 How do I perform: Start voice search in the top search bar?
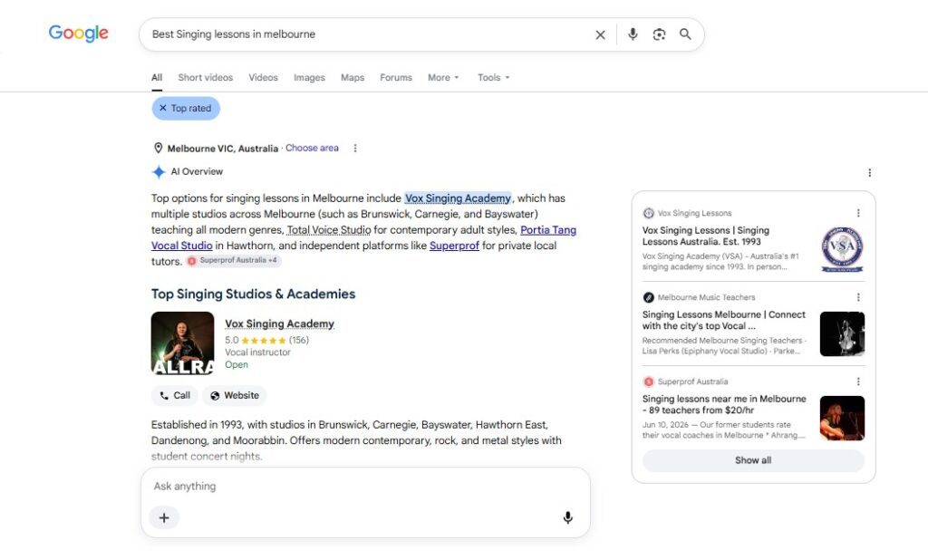coord(633,34)
